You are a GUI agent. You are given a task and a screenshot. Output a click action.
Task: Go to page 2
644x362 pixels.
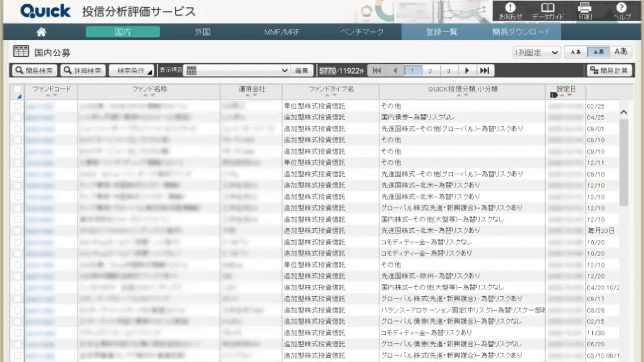coord(430,71)
